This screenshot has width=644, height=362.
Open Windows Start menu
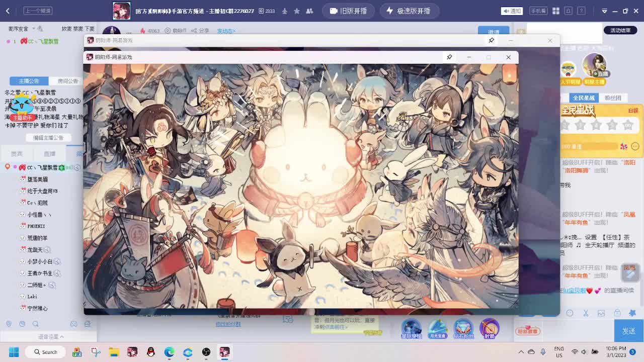(x=14, y=352)
